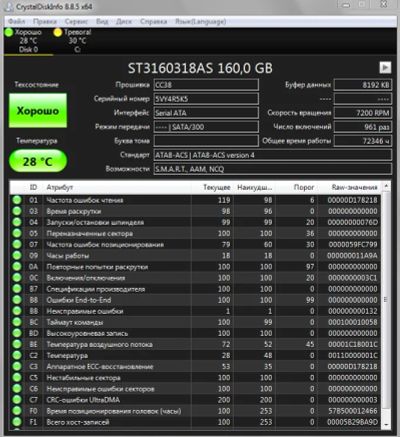
Task: Select the CRC-ошибки UltraDMA attribute text
Action: pyautogui.click(x=83, y=400)
